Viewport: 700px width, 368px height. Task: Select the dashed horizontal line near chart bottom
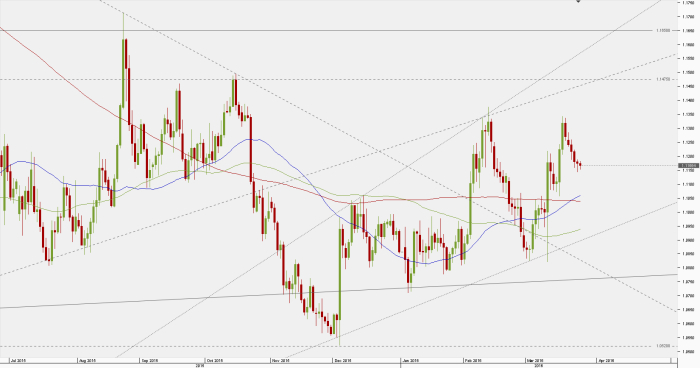point(326,346)
